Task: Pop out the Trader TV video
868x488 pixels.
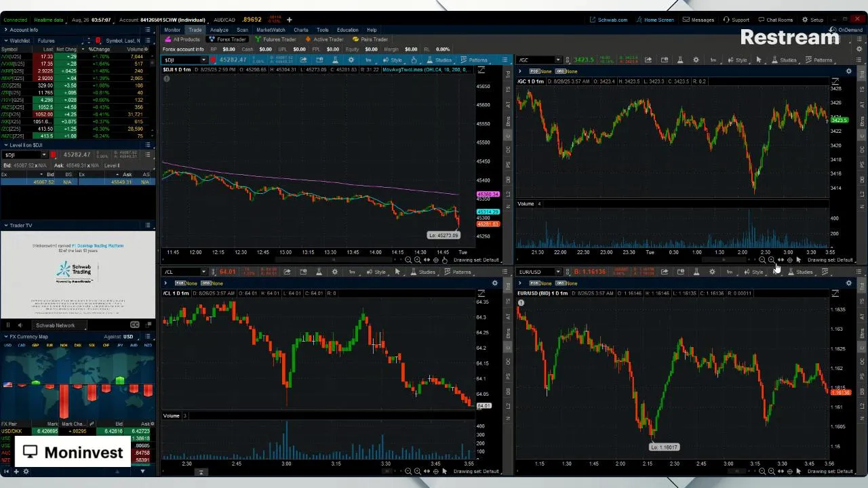Action: tap(147, 325)
